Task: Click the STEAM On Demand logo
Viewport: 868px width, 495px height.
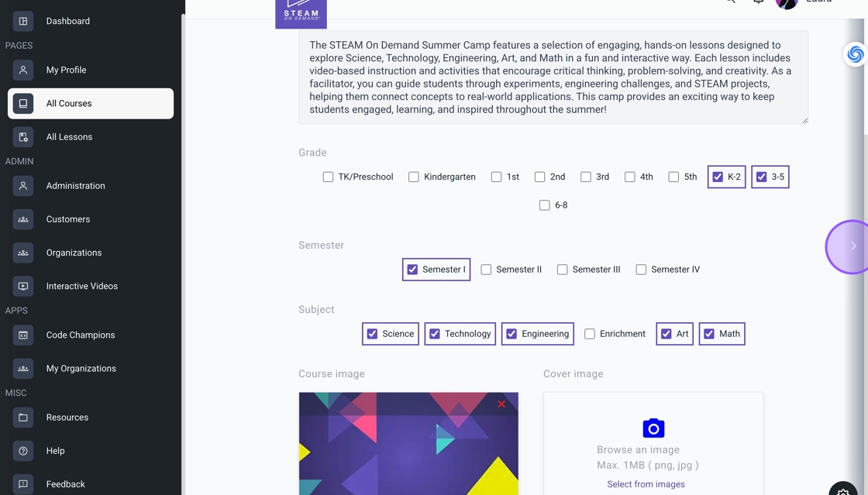Action: (301, 13)
